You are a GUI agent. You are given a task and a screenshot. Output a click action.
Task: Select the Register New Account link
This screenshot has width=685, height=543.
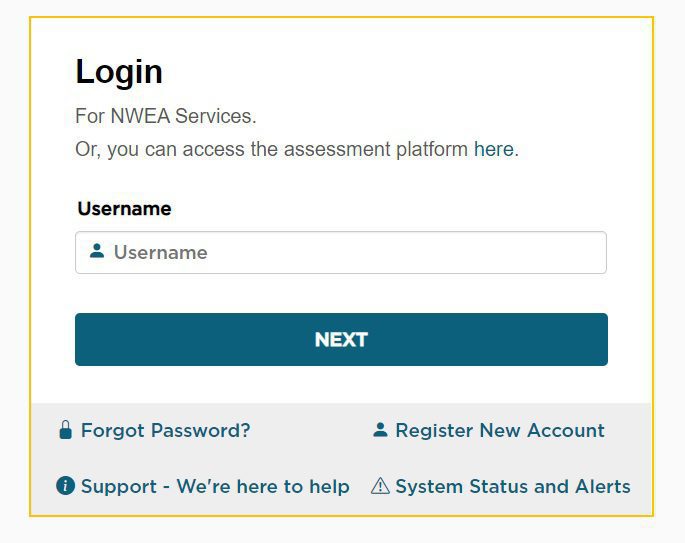(499, 431)
